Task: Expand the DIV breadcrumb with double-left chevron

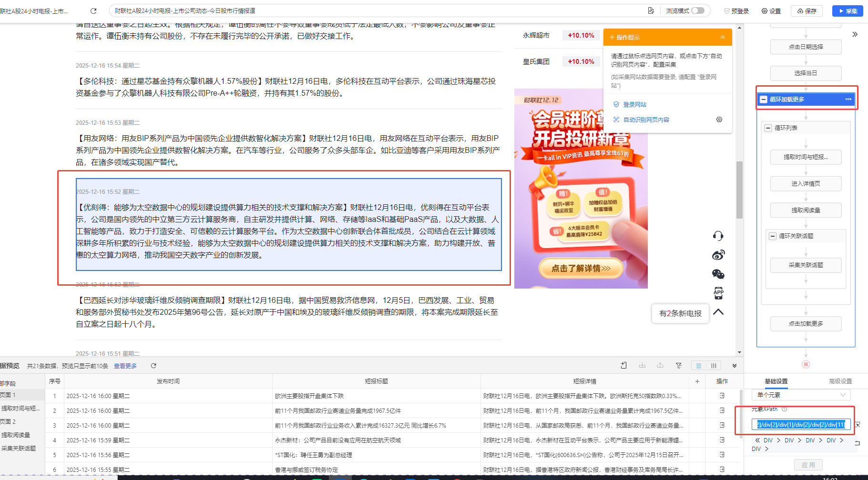Action: 757,440
